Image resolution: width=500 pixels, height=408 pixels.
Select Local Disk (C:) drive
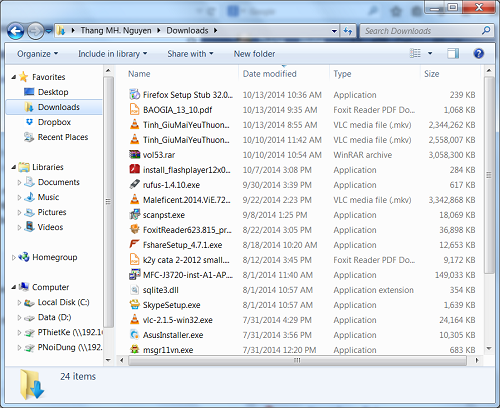pos(63,302)
